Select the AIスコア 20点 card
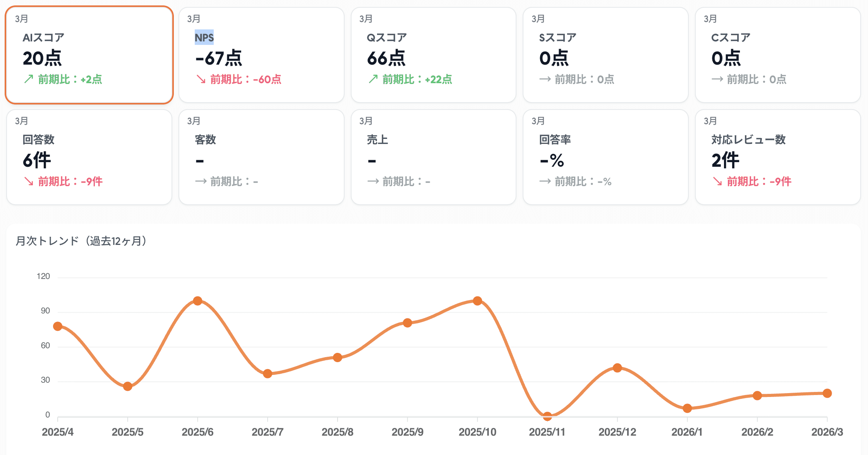Viewport: 868px width, 455px height. pyautogui.click(x=89, y=55)
